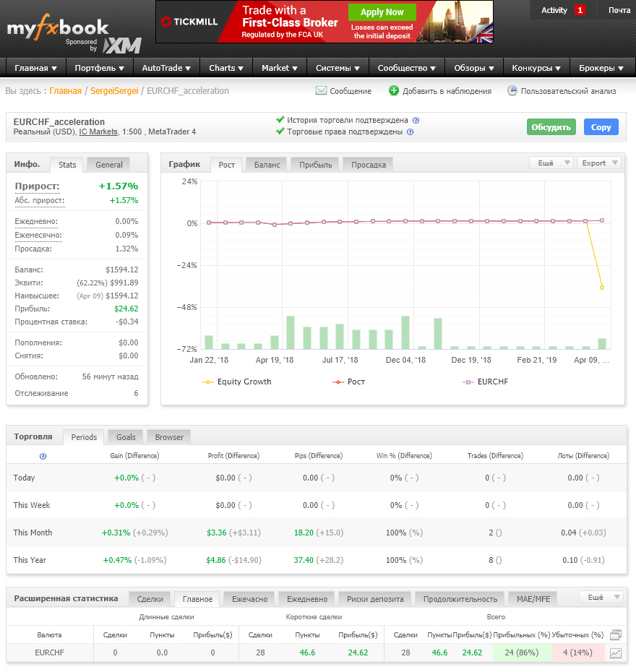Open the Ежечасно statistics tab
The width and height of the screenshot is (636, 672).
click(x=250, y=599)
